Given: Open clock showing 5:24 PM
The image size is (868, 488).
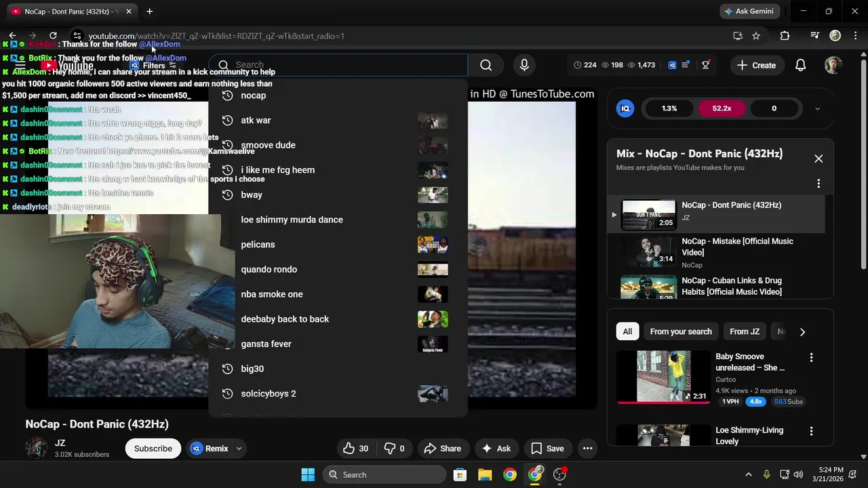Looking at the screenshot, I should tap(831, 474).
